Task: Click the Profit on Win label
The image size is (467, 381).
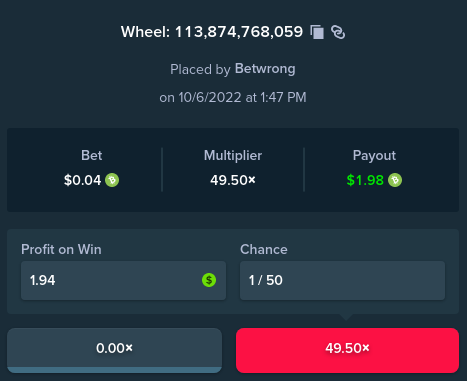Action: pyautogui.click(x=61, y=249)
